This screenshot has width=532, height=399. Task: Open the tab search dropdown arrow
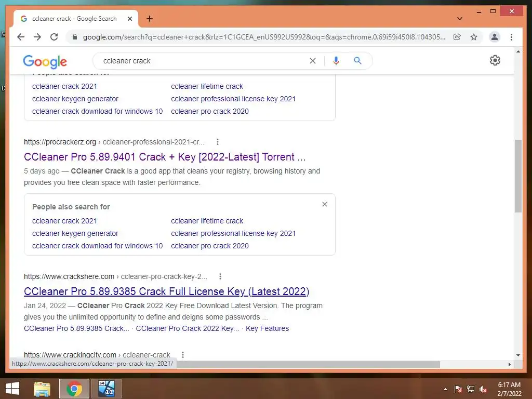click(x=460, y=19)
